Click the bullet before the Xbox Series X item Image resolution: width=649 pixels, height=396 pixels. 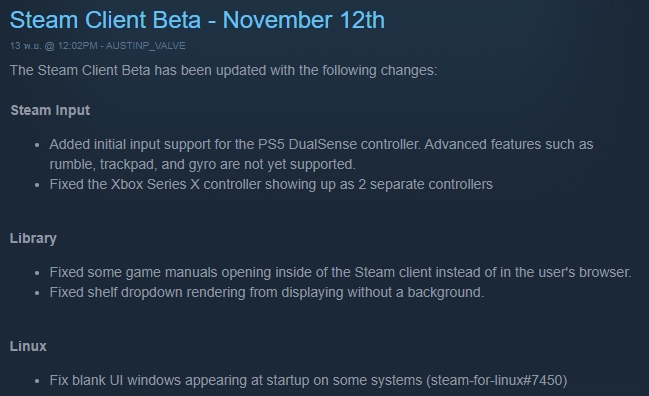37,185
